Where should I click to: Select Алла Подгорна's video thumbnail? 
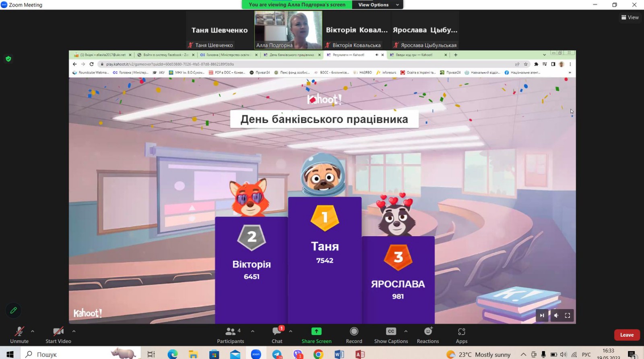pos(288,30)
